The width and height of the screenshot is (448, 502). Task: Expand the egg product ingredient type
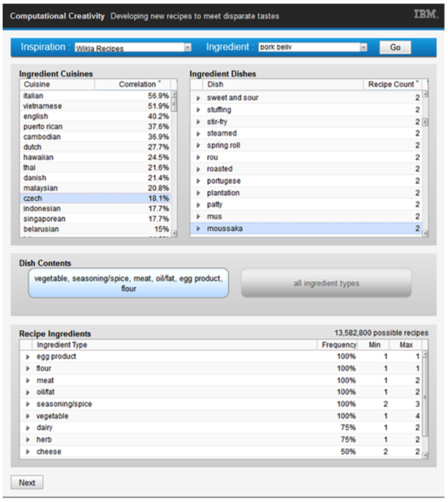pyautogui.click(x=28, y=356)
